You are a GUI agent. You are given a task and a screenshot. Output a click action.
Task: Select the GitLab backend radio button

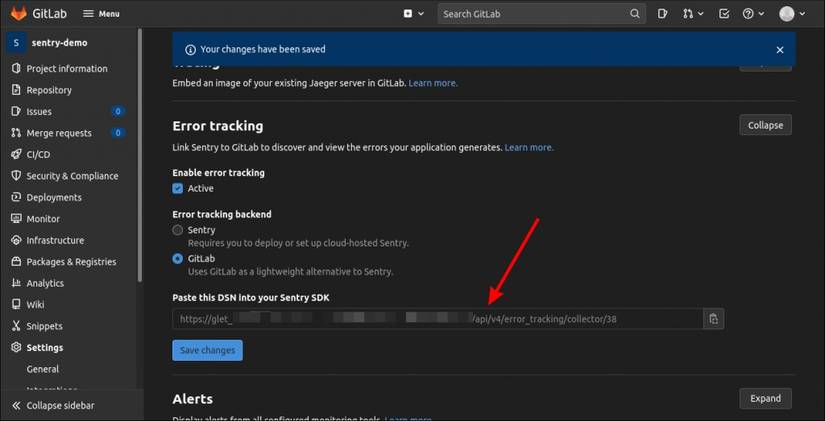click(x=178, y=259)
